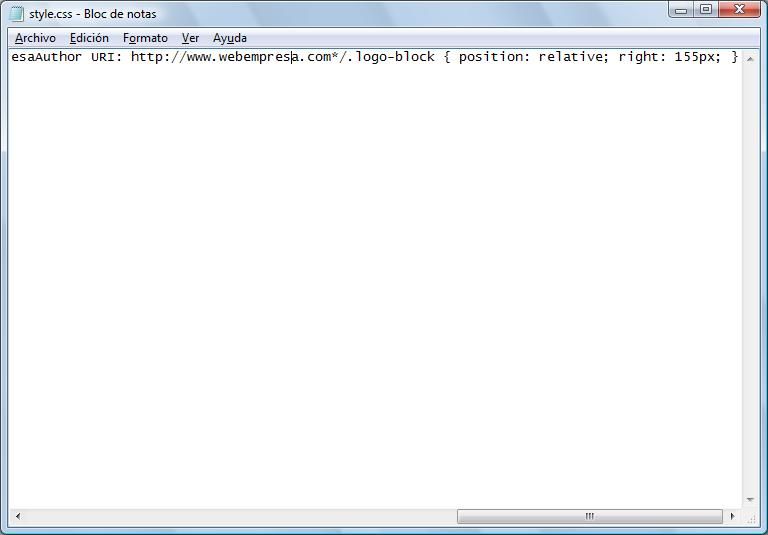Open the Edición menu
Image resolution: width=768 pixels, height=535 pixels.
click(x=89, y=38)
